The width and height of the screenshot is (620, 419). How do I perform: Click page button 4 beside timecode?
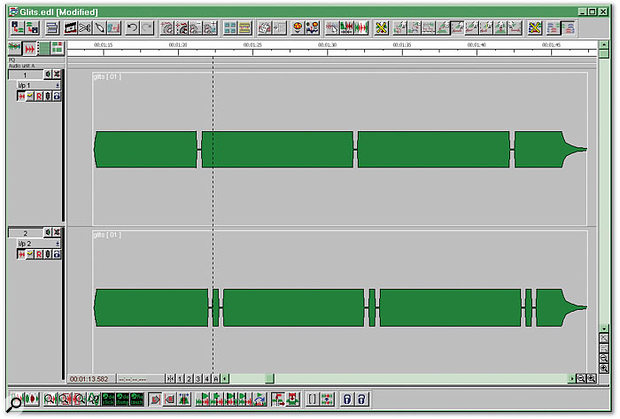(x=207, y=379)
